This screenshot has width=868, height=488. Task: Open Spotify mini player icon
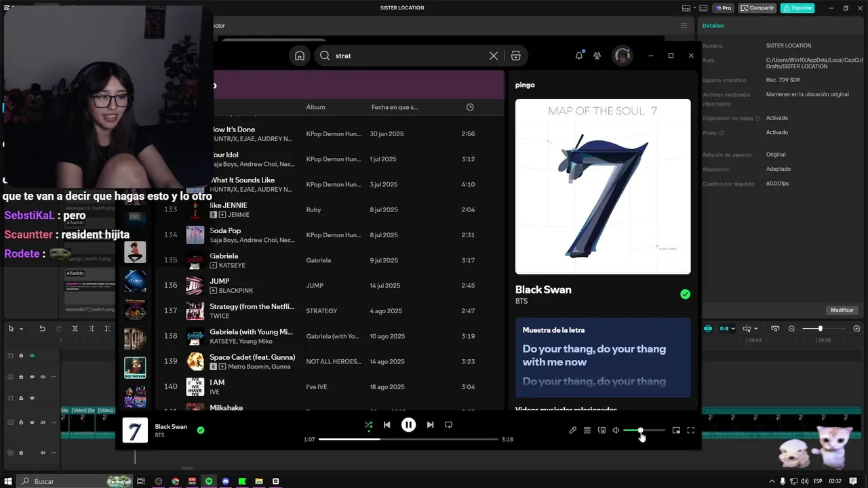click(x=676, y=430)
